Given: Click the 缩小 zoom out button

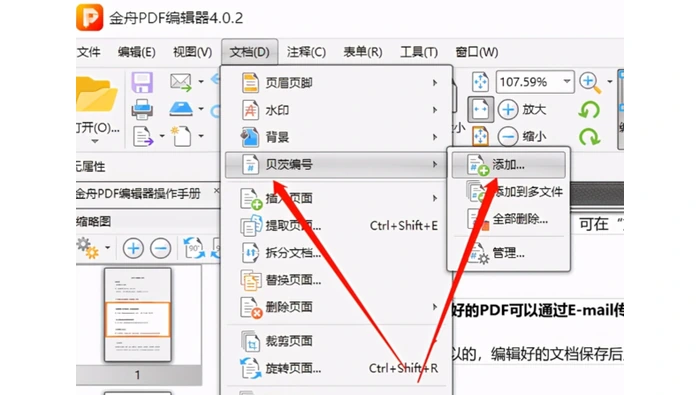Looking at the screenshot, I should pyautogui.click(x=522, y=137).
